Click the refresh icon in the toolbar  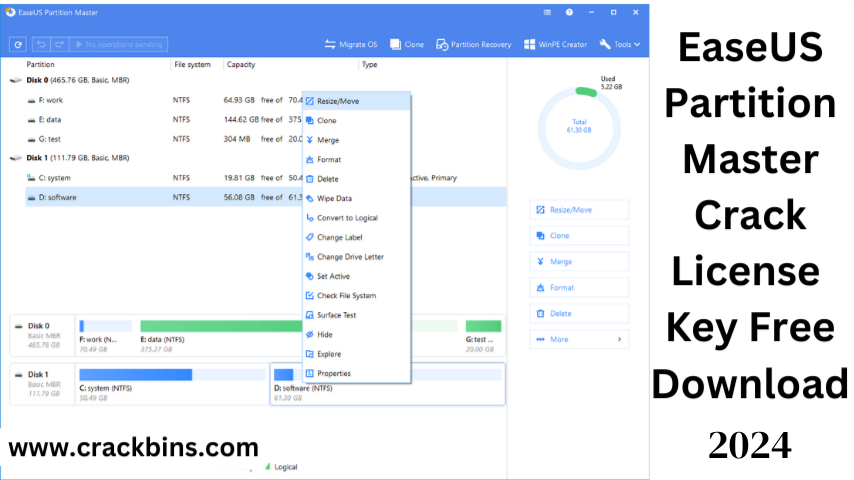[x=18, y=44]
